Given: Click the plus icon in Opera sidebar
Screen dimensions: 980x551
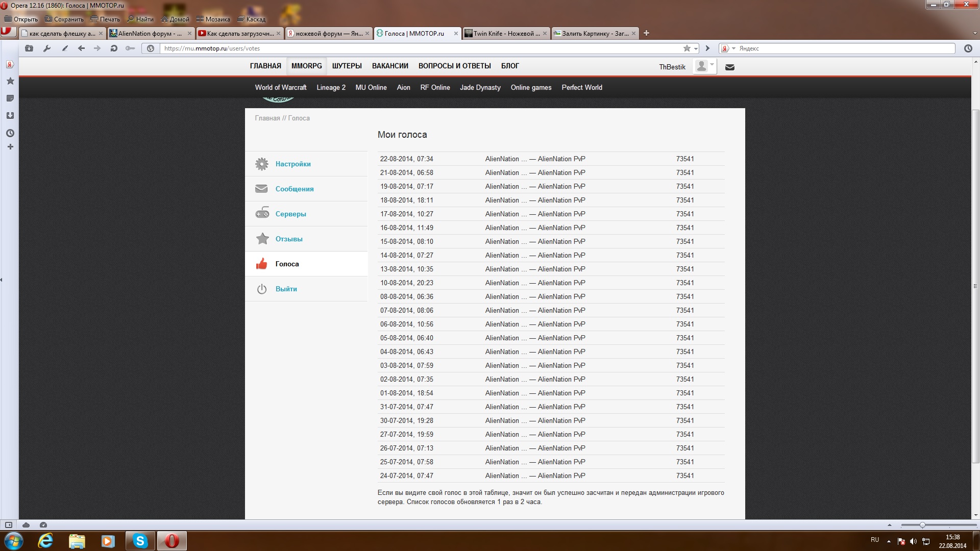Looking at the screenshot, I should click(x=10, y=147).
